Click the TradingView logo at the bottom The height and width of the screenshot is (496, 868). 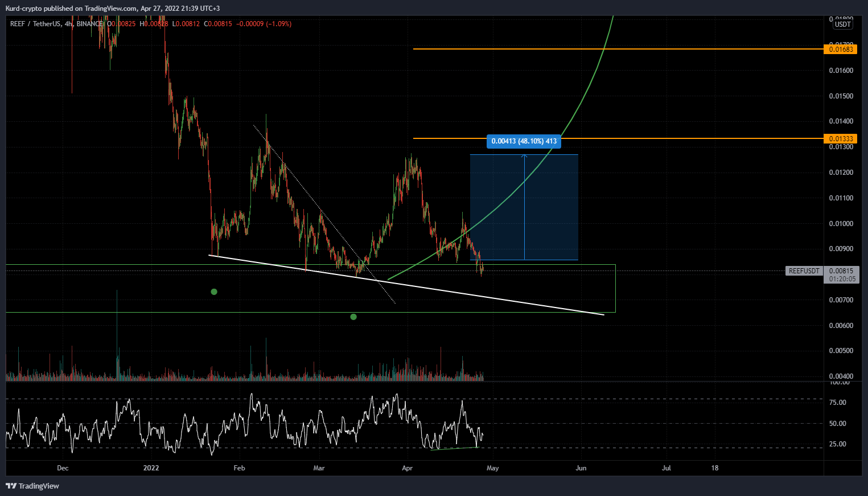pos(32,486)
